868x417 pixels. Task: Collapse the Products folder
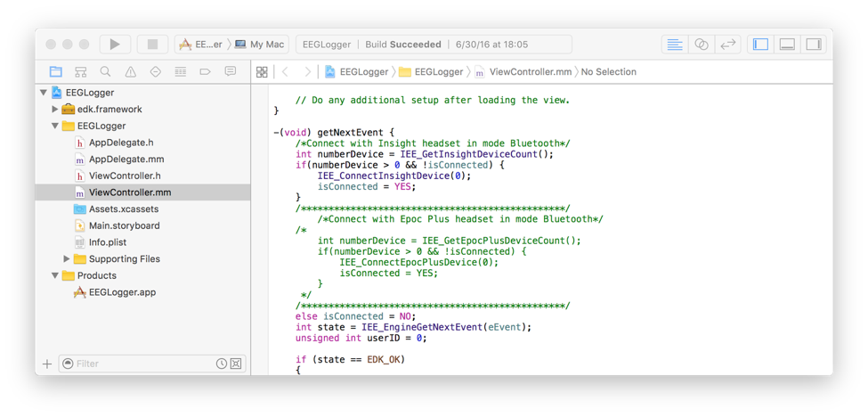point(55,275)
